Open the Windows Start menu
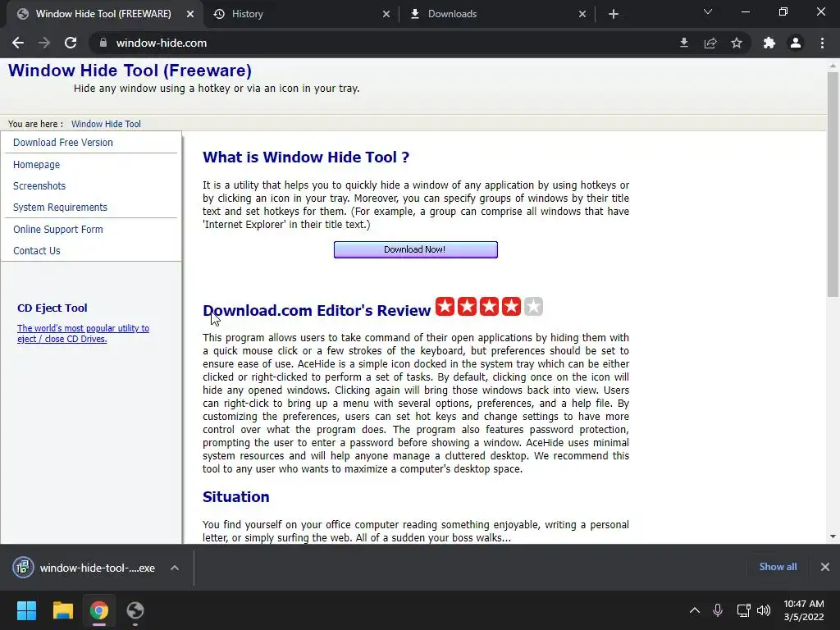 pyautogui.click(x=26, y=610)
